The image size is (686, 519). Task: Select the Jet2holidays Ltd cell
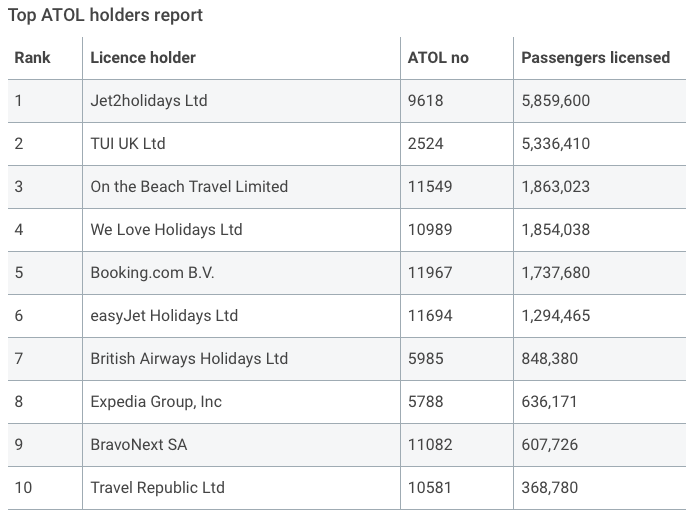coord(149,101)
